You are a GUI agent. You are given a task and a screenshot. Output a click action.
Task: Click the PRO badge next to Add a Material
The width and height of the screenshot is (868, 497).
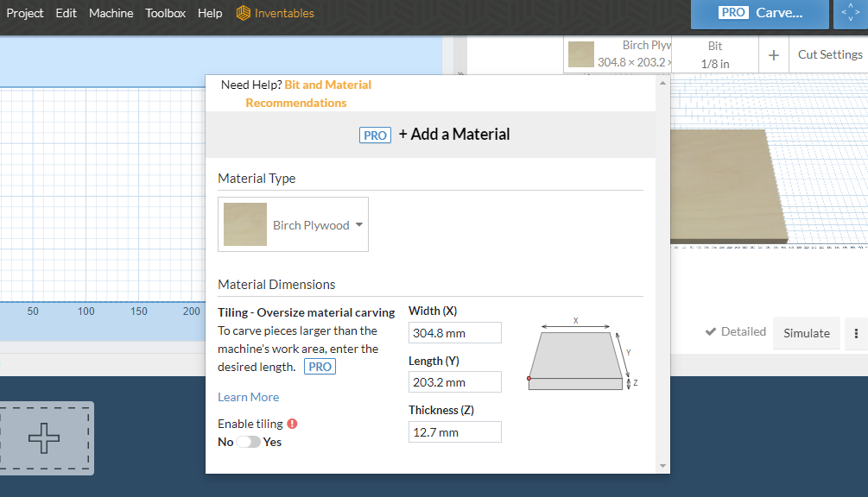click(x=375, y=135)
